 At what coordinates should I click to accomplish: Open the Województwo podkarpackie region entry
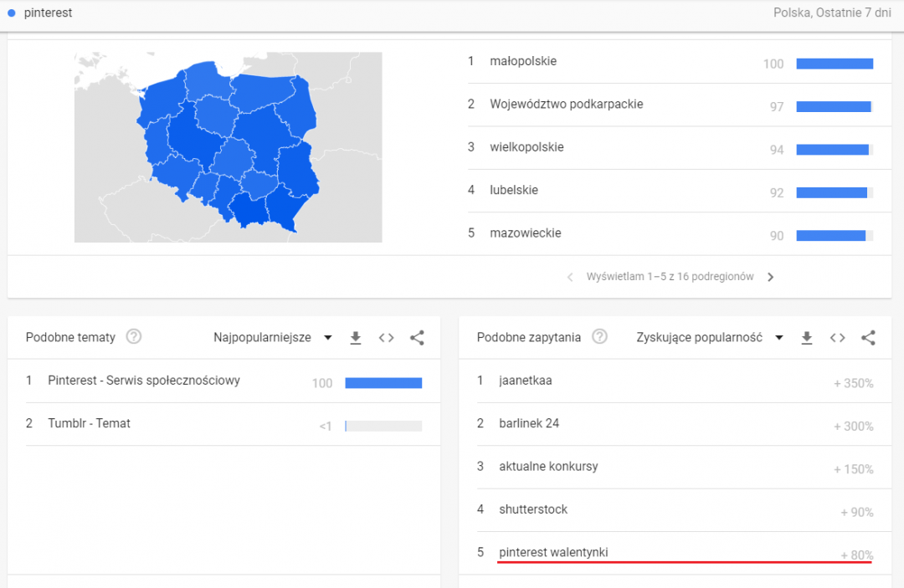(566, 105)
